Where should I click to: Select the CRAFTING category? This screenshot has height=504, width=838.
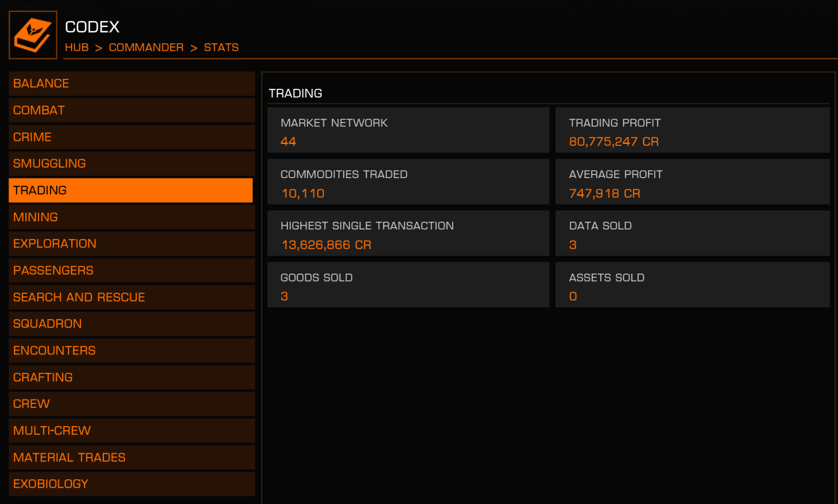point(132,377)
